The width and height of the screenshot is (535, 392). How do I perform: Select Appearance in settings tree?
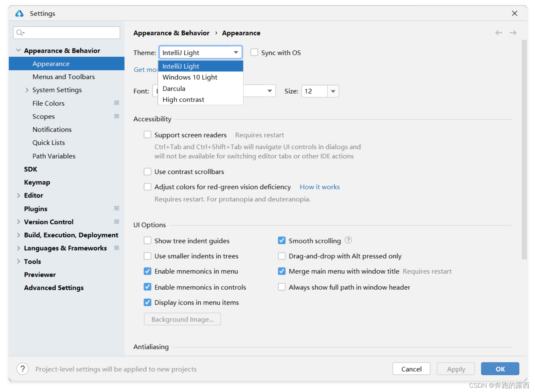[67, 64]
